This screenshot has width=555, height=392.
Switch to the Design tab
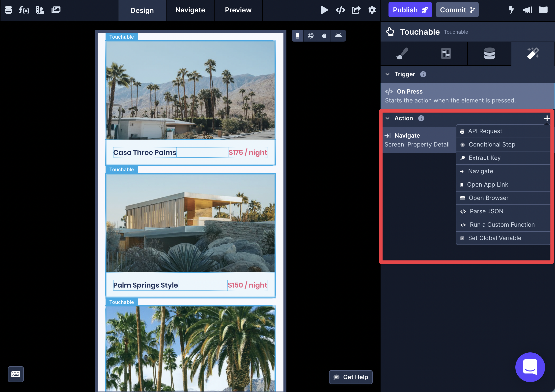(x=142, y=10)
